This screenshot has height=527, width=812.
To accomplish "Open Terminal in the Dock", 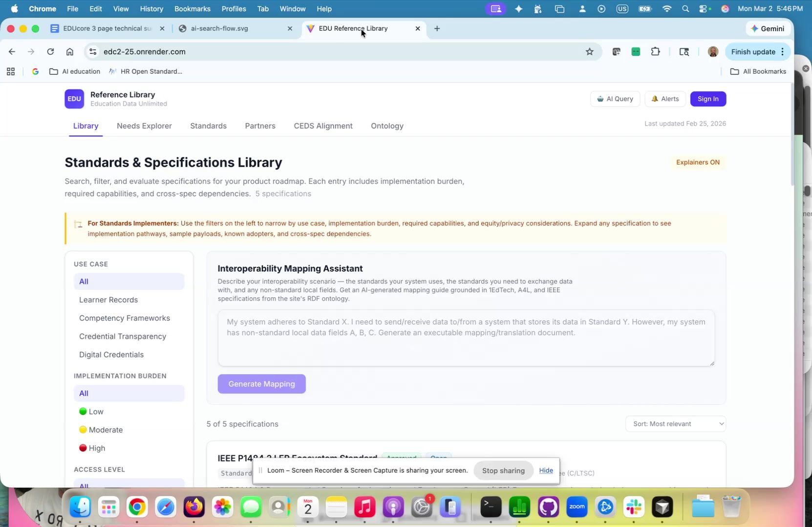I will (491, 507).
